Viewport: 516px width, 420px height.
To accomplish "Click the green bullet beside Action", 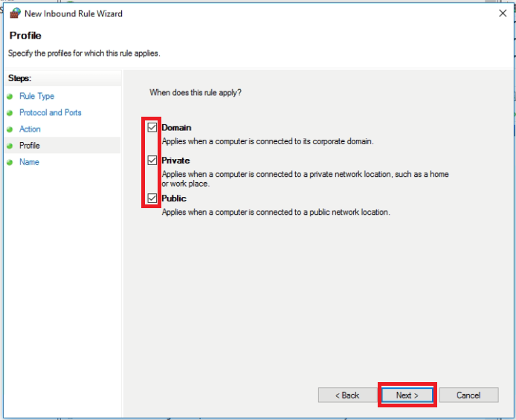I will click(x=10, y=129).
